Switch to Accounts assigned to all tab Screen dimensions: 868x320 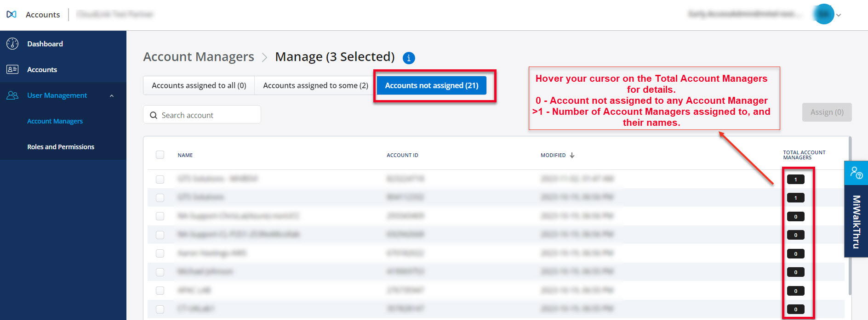pyautogui.click(x=199, y=85)
